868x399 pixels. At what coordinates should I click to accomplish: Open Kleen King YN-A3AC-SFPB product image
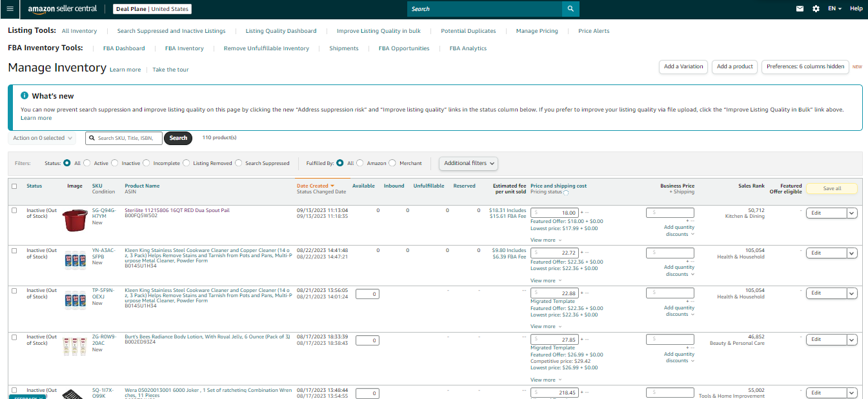(x=75, y=260)
